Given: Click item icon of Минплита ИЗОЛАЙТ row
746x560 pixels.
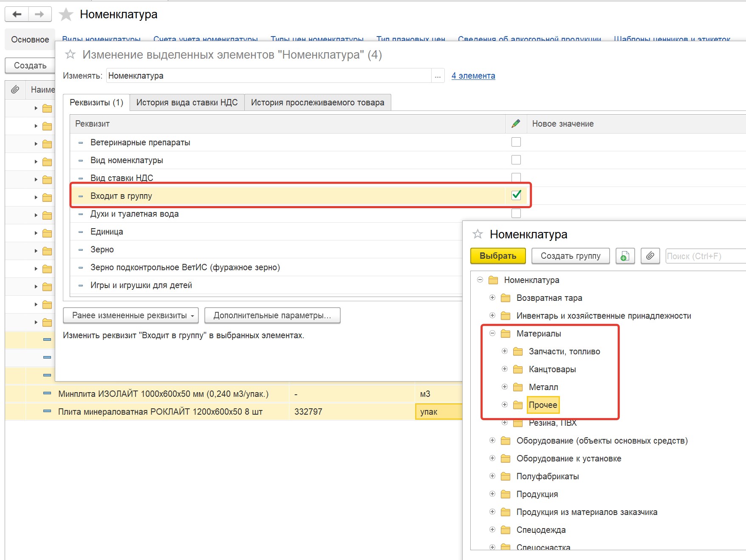Looking at the screenshot, I should (x=47, y=393).
